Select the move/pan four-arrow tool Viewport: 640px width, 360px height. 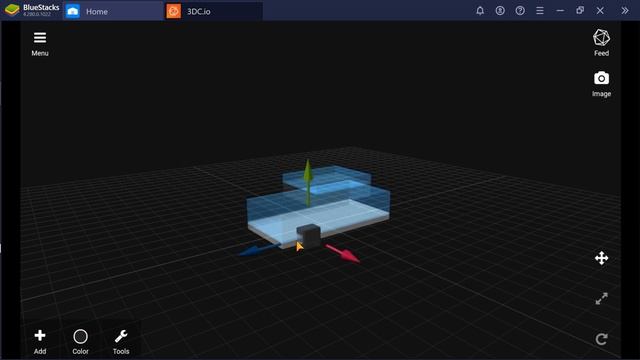click(x=601, y=258)
